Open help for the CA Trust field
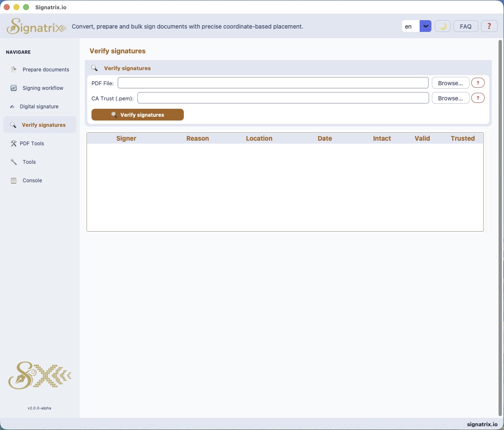504x430 pixels. point(478,98)
